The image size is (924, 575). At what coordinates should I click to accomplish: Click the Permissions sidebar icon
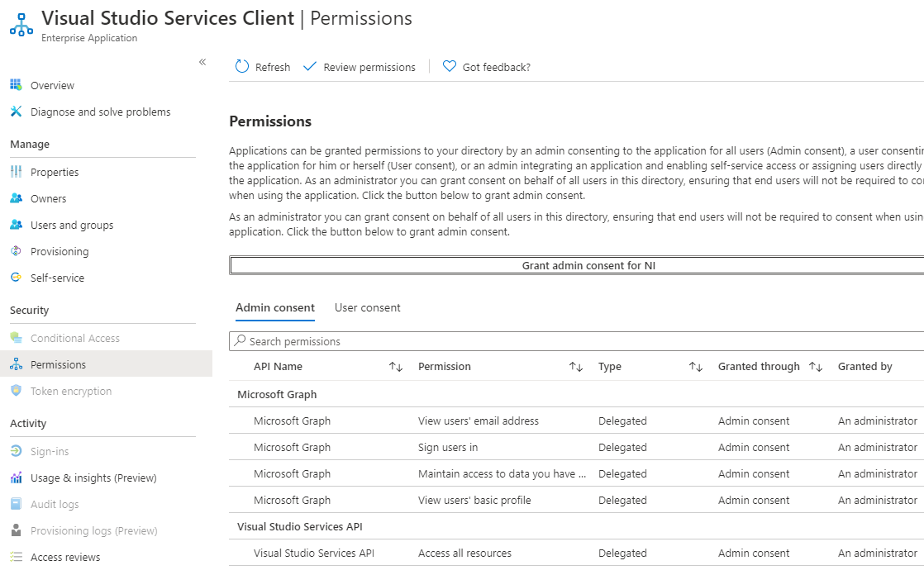[x=16, y=364]
